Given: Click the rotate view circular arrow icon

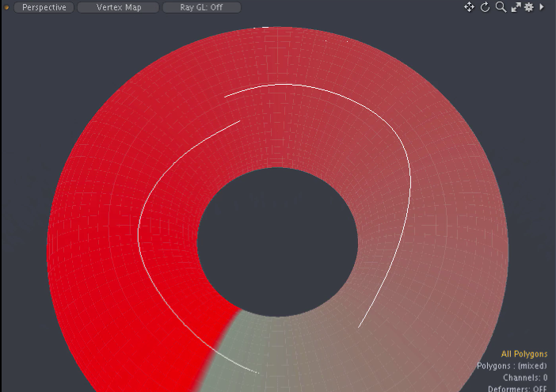Looking at the screenshot, I should pyautogui.click(x=485, y=7).
